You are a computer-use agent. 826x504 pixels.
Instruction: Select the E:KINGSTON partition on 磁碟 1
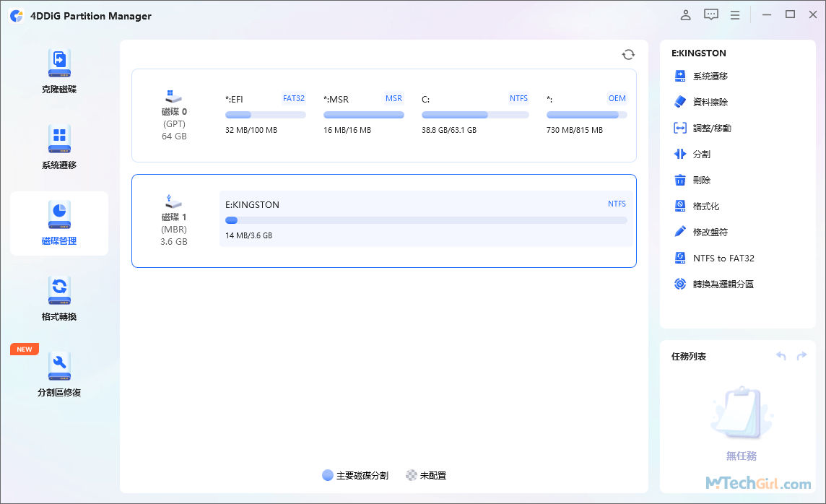(426, 220)
